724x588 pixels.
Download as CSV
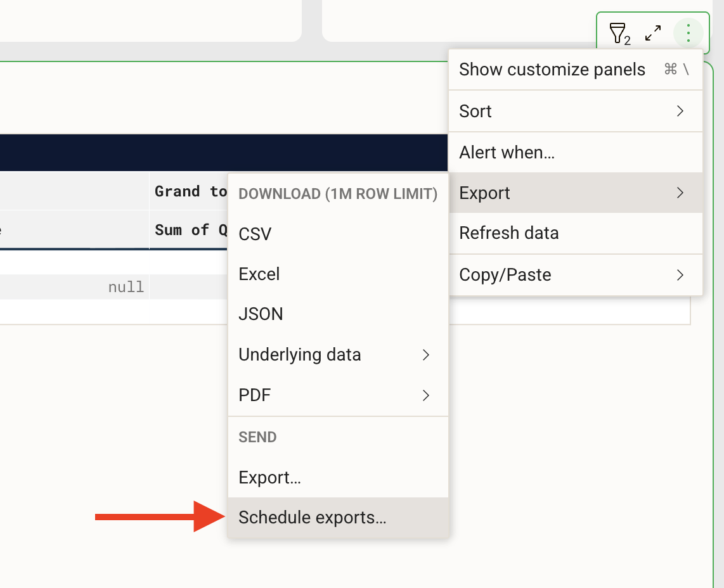[338, 234]
